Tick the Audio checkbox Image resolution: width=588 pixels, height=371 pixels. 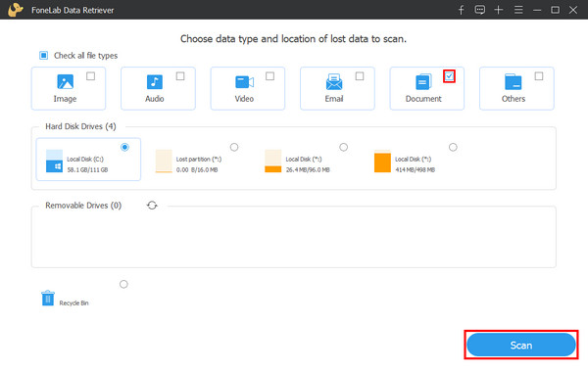[x=180, y=76]
